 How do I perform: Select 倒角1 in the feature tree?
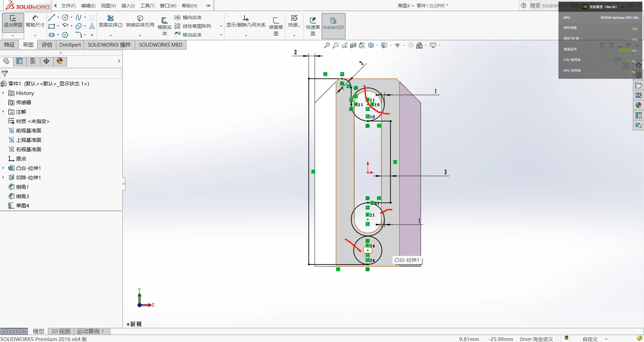tap(19, 187)
